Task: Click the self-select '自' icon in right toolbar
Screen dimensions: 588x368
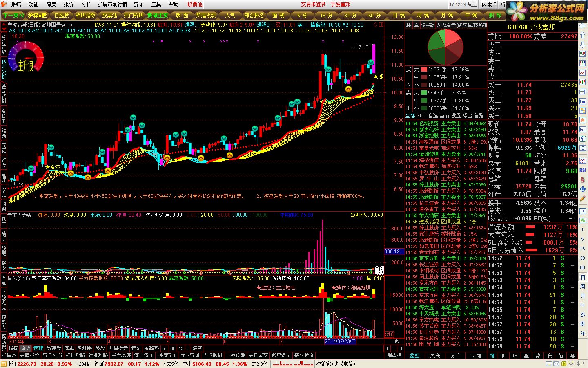Action: point(583,120)
